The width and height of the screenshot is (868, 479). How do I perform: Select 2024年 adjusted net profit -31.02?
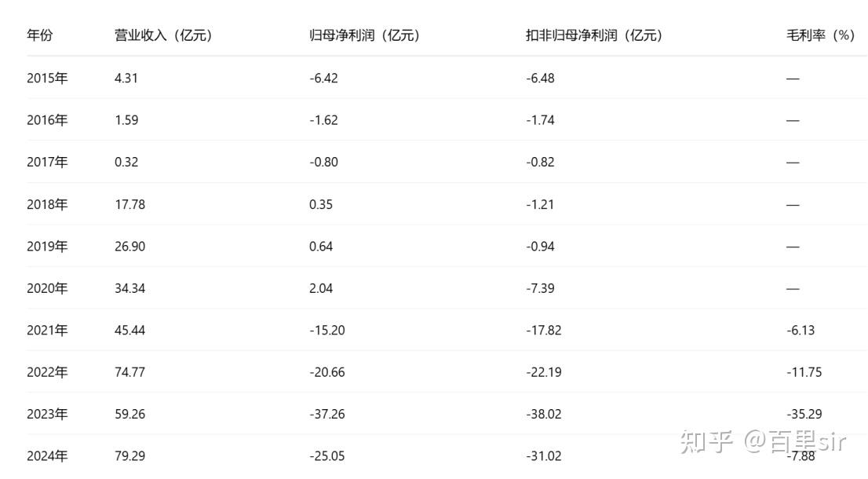pos(544,456)
